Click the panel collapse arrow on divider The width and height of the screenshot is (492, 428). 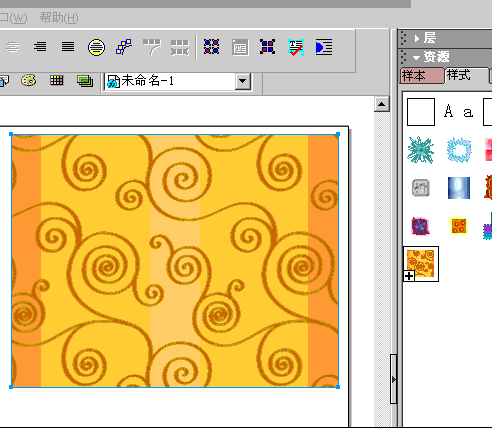coord(394,379)
